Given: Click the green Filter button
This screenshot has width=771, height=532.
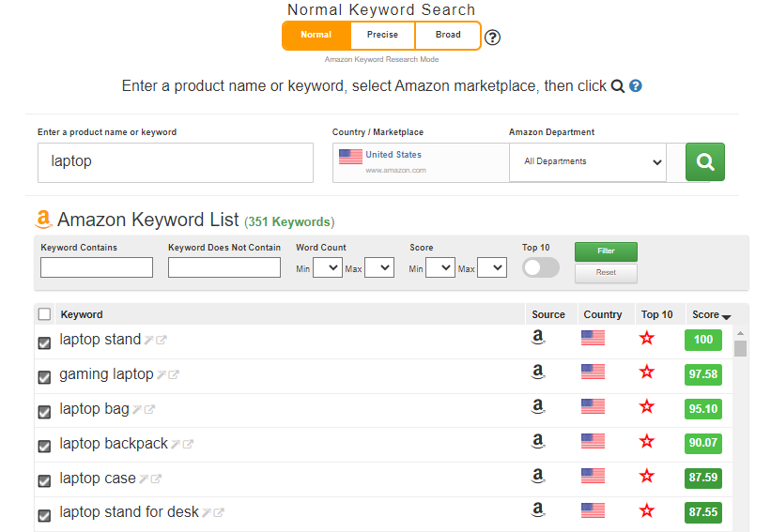Looking at the screenshot, I should [606, 251].
